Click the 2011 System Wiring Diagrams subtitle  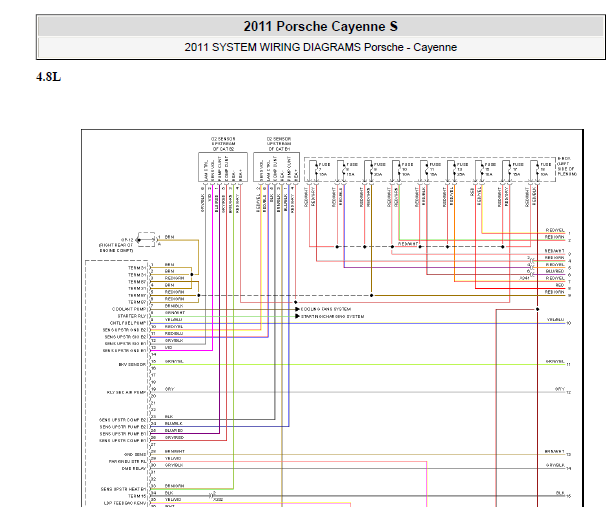[321, 47]
